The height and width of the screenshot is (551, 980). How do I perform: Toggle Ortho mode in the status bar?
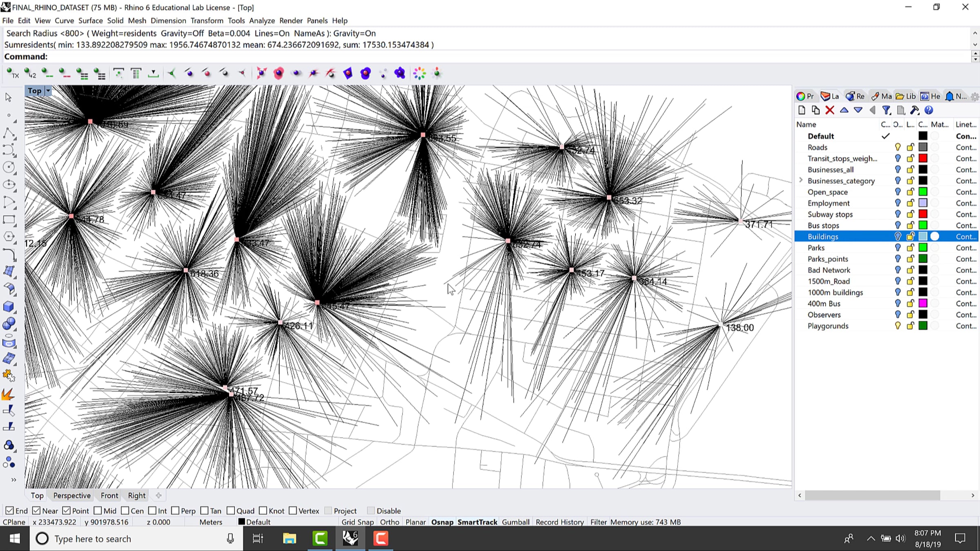click(x=390, y=522)
